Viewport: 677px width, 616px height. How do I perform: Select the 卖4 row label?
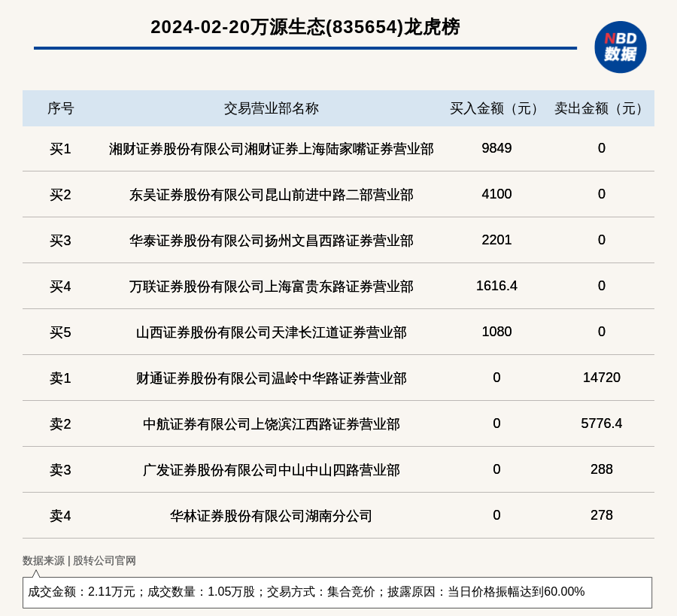(x=60, y=516)
